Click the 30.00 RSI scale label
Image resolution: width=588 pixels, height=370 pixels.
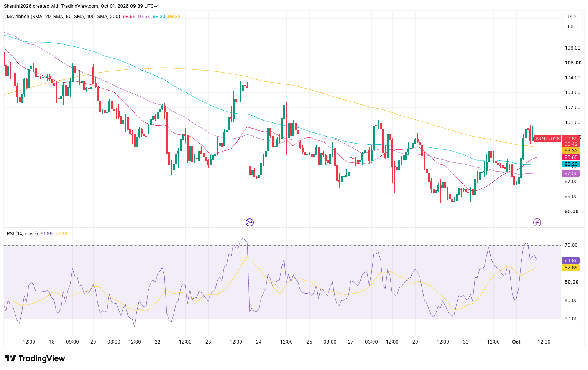coord(571,319)
